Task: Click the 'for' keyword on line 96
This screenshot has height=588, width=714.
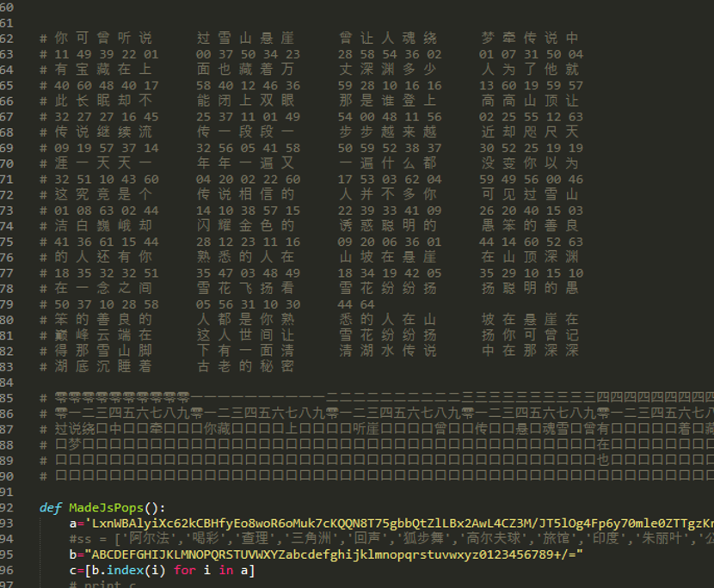Action: tap(184, 570)
